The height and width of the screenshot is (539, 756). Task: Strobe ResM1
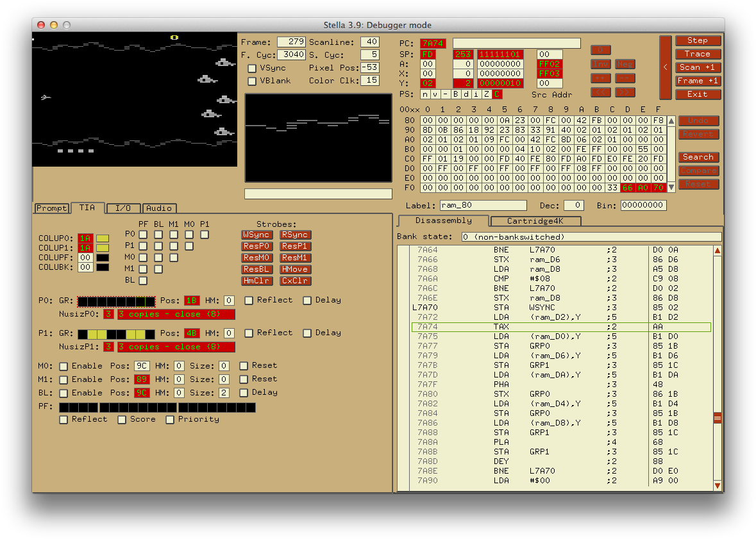(296, 258)
